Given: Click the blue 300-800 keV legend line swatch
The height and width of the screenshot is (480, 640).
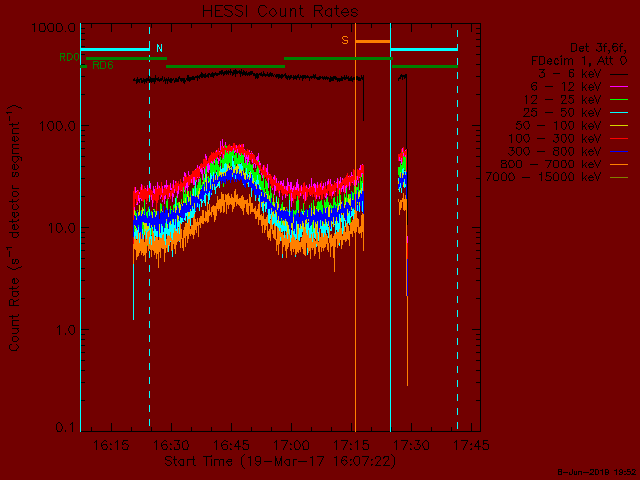Looking at the screenshot, I should click(619, 151).
